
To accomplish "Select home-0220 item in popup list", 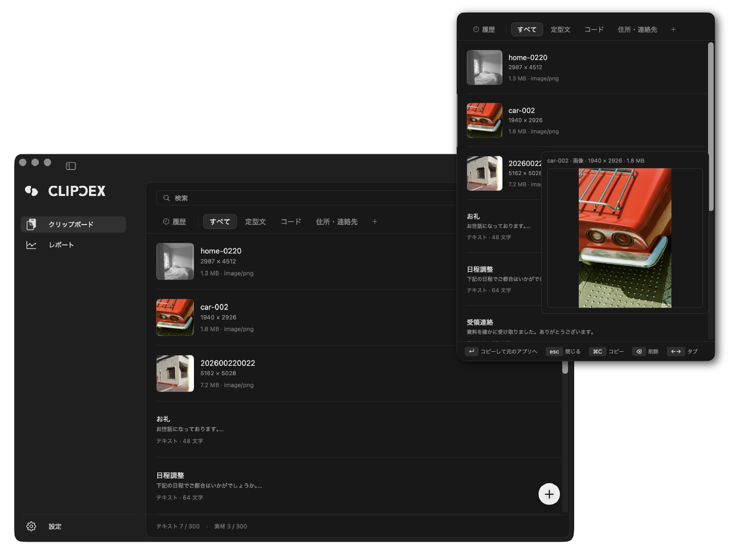I will coord(586,67).
